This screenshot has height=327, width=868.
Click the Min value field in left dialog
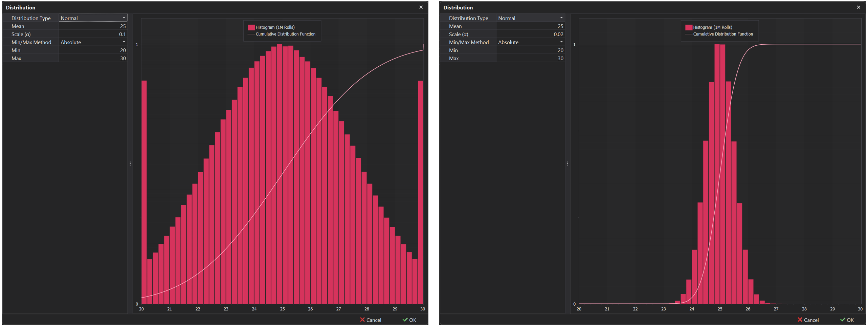click(x=93, y=50)
